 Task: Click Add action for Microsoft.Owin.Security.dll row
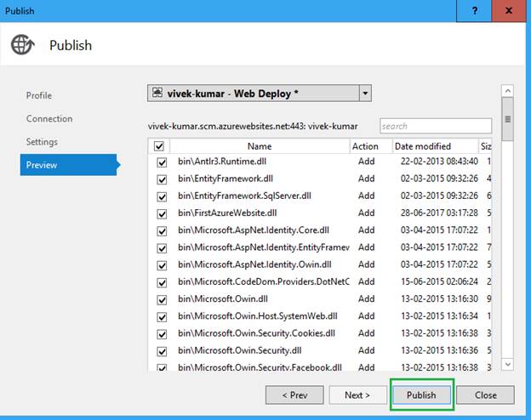[367, 350]
